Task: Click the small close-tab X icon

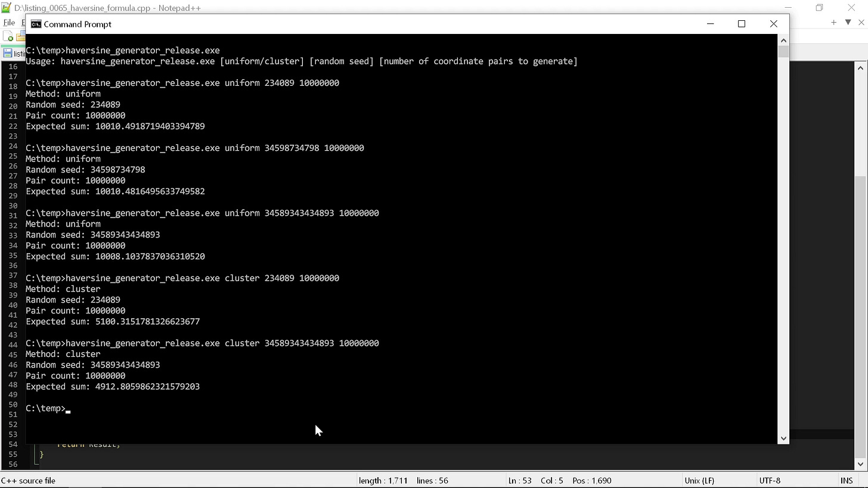Action: coord(861,22)
